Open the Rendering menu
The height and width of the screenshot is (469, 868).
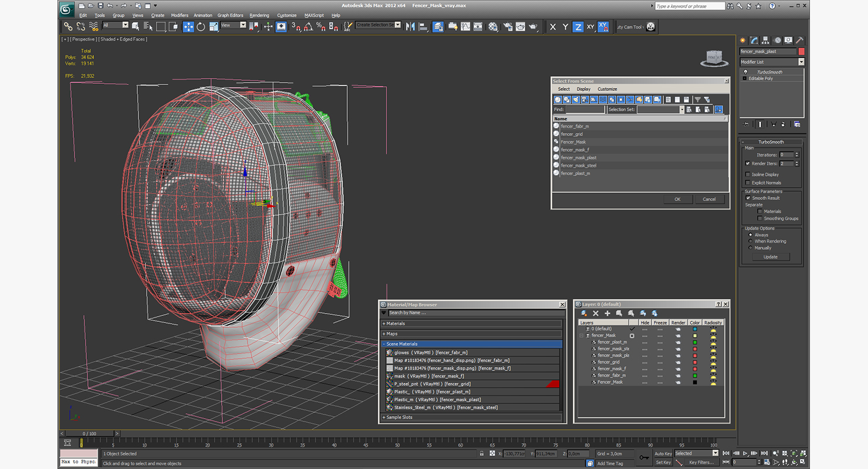point(259,15)
